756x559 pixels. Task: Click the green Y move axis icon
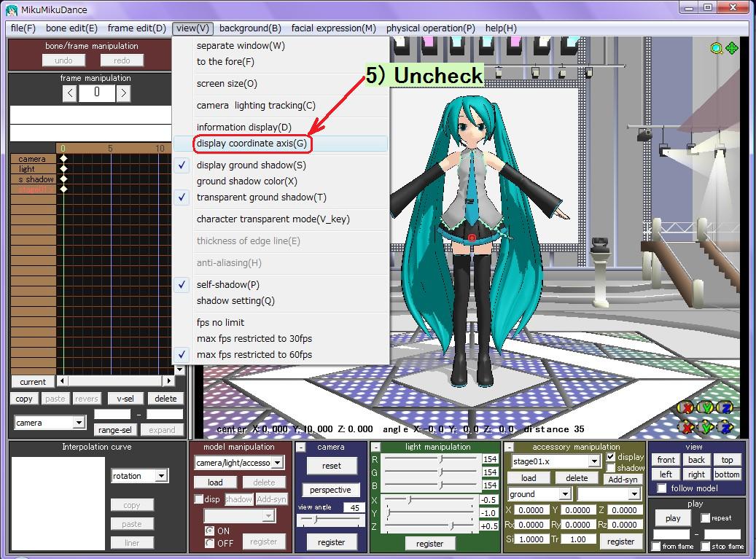coord(706,427)
